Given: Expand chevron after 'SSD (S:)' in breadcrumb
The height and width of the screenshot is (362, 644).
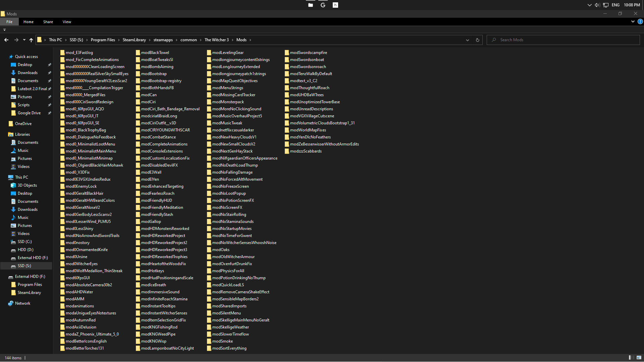Looking at the screenshot, I should pos(87,40).
